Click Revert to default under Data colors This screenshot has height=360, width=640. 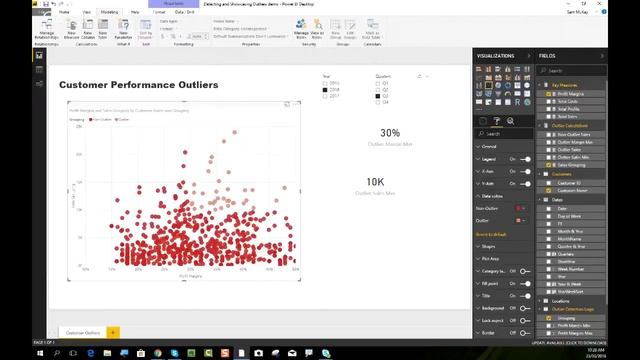(491, 235)
